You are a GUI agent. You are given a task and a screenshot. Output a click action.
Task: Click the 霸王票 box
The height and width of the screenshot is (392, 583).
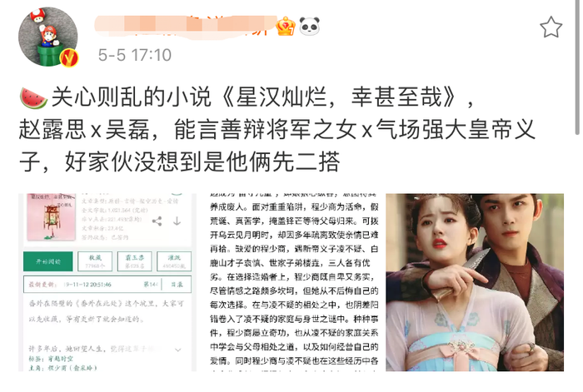(134, 261)
